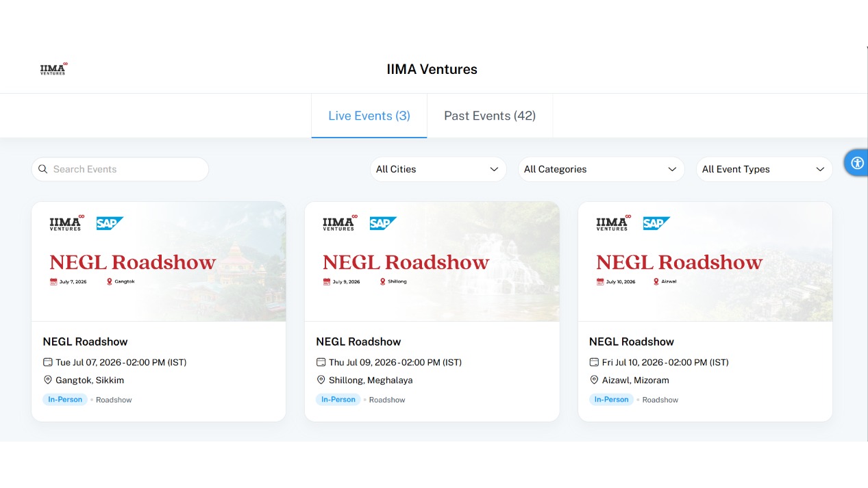
Task: Click calendar icon beside Tue Jul 07 date
Action: 48,362
